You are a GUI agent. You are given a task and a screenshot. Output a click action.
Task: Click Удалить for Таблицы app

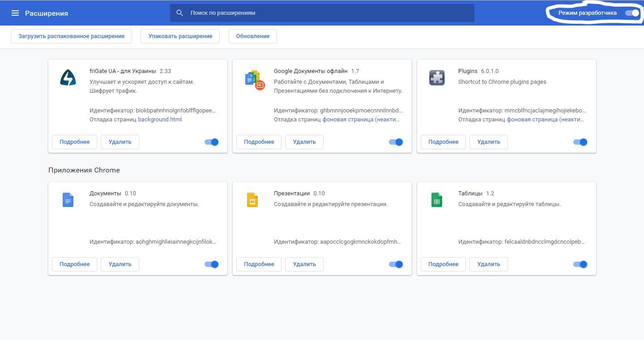tap(489, 264)
